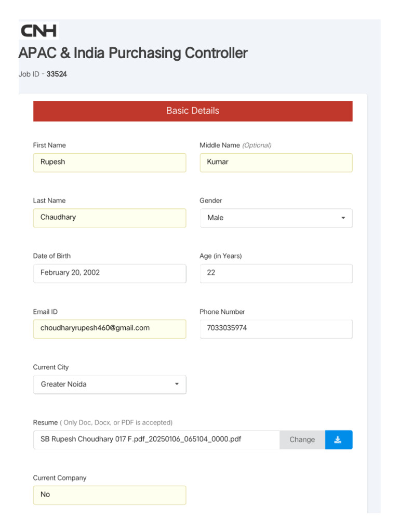Screen dimensions: 399x532
Task: Open the Gender dropdown
Action: tap(276, 218)
